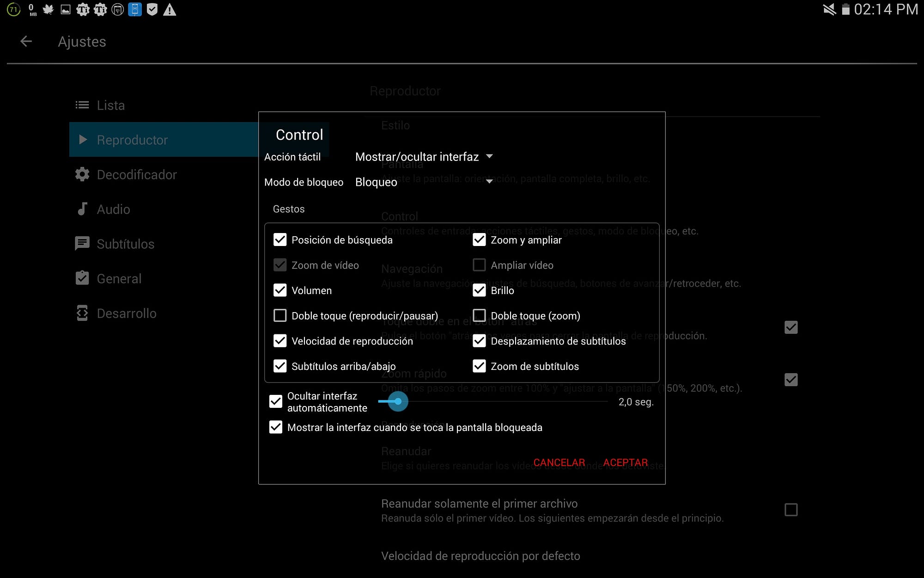The width and height of the screenshot is (924, 578).
Task: Click arrow beside Mostrar/ocultar interfaz
Action: coord(489,156)
